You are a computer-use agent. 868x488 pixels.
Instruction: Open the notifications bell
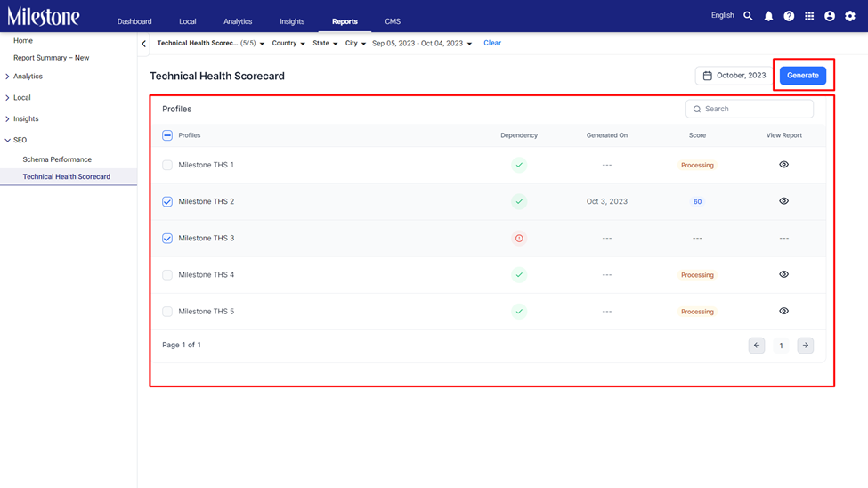tap(768, 16)
